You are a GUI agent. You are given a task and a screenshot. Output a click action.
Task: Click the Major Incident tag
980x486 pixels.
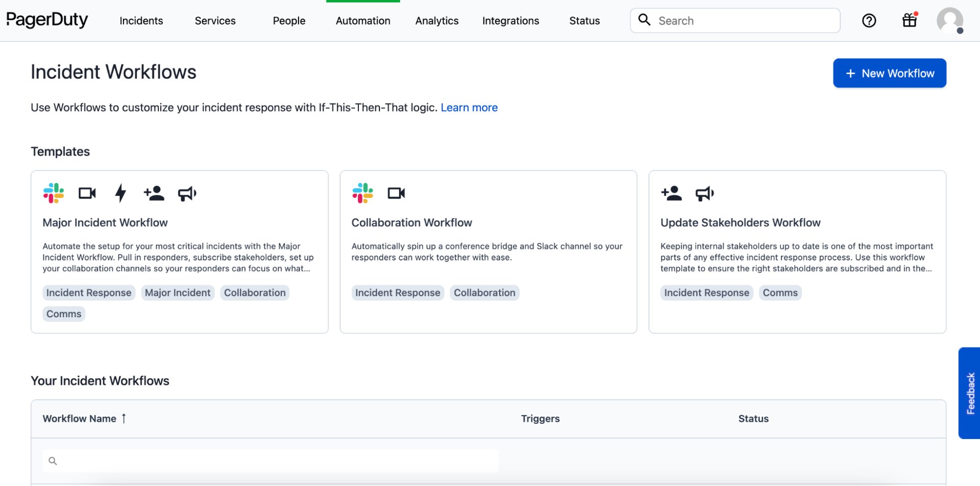[x=178, y=292]
